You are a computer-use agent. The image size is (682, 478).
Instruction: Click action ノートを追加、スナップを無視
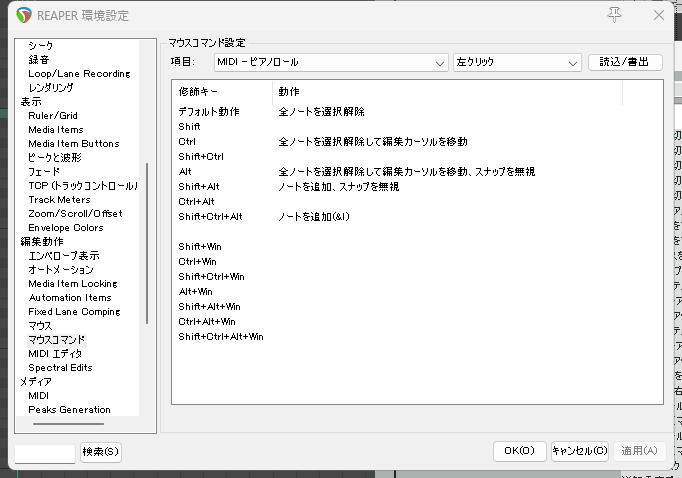click(x=338, y=187)
